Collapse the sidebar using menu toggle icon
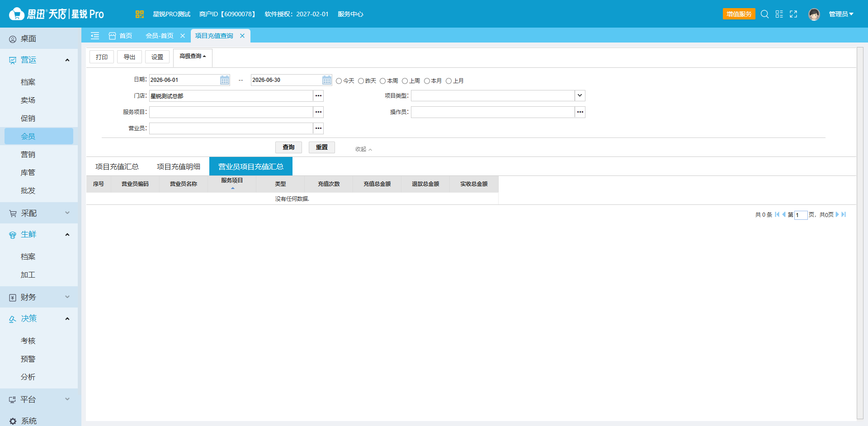This screenshot has width=868, height=426. coord(95,36)
